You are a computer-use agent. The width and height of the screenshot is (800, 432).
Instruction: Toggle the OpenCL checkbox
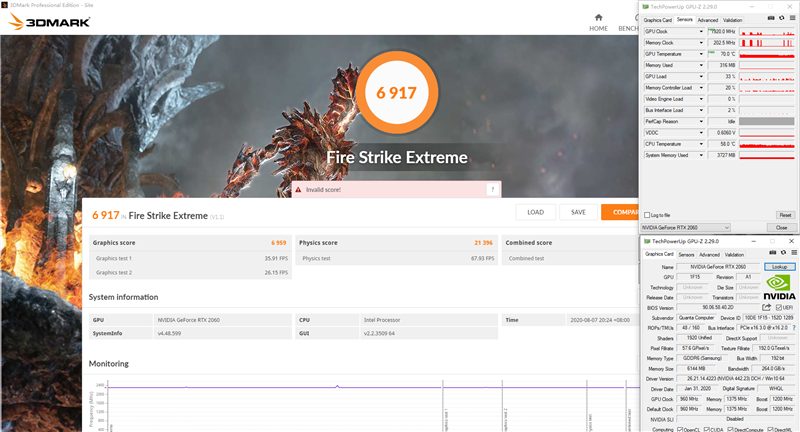pos(680,429)
